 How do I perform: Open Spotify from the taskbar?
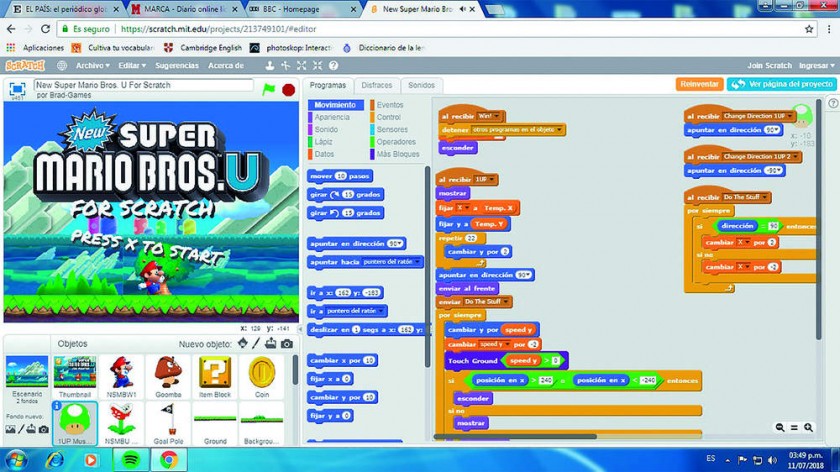131,460
